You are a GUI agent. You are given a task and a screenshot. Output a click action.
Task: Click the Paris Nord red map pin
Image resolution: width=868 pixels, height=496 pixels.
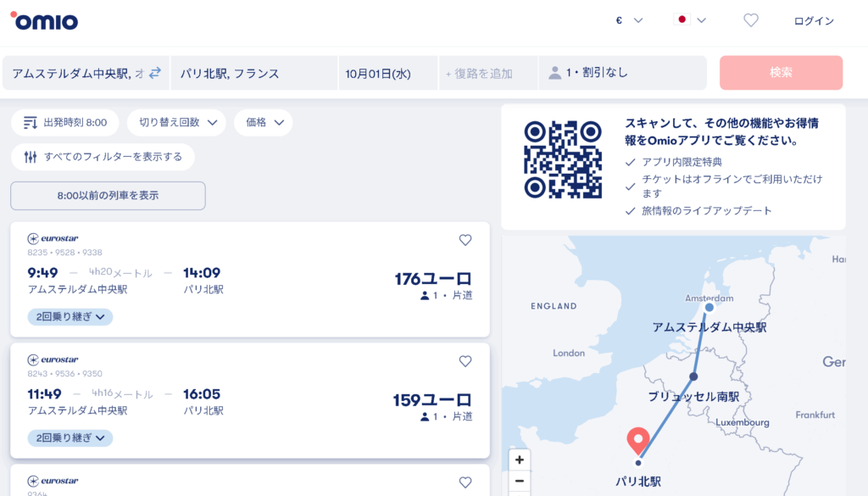[x=637, y=441]
